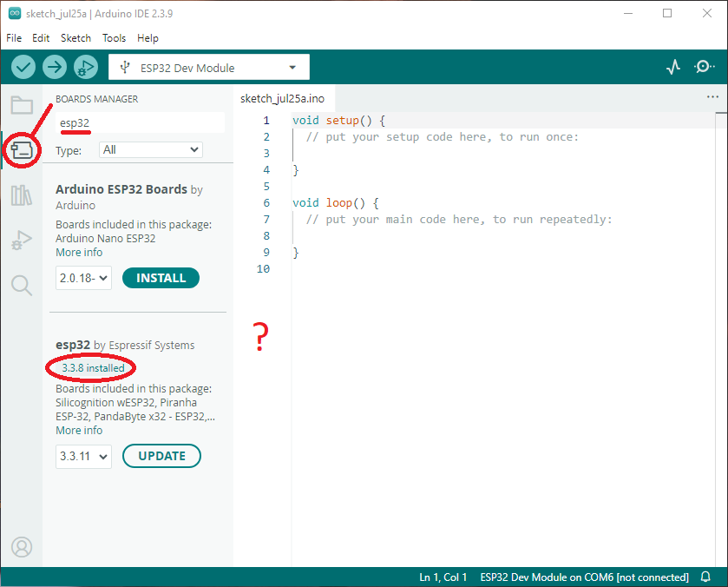
Task: Maximize the Arduino IDE window
Action: pyautogui.click(x=667, y=13)
